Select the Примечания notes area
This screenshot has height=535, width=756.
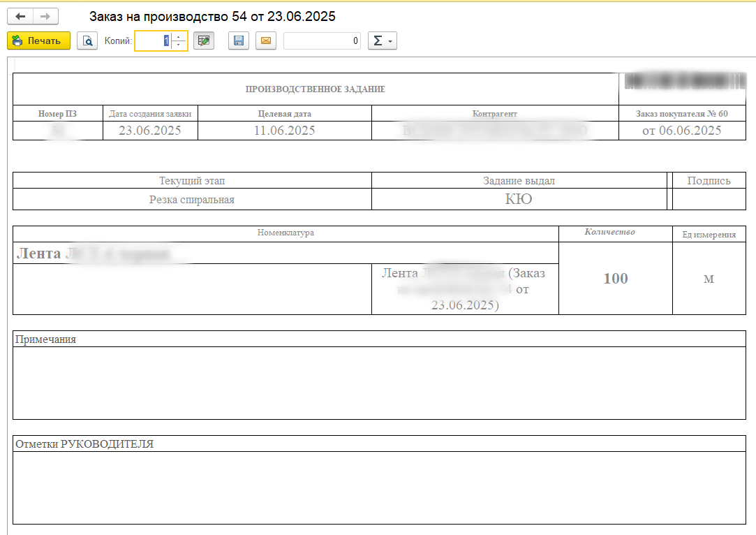[x=379, y=383]
